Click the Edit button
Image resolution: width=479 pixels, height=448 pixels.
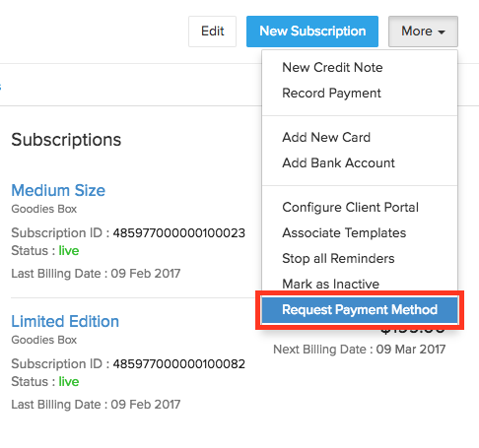(212, 32)
